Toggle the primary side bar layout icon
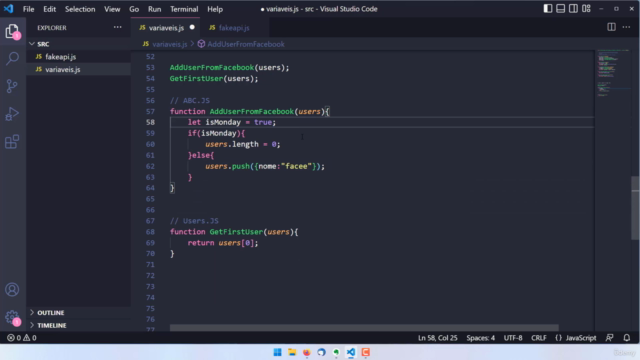Image resolution: width=640 pixels, height=360 pixels. (548, 9)
